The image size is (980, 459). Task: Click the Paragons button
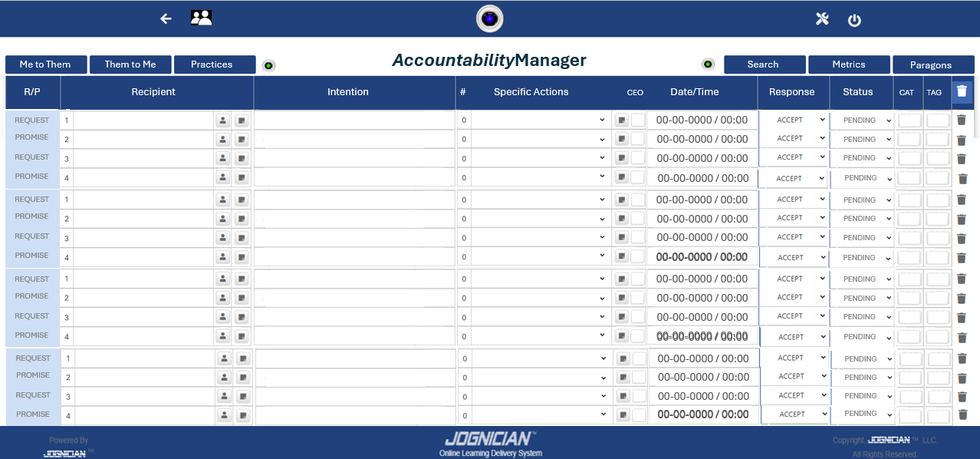coord(932,65)
